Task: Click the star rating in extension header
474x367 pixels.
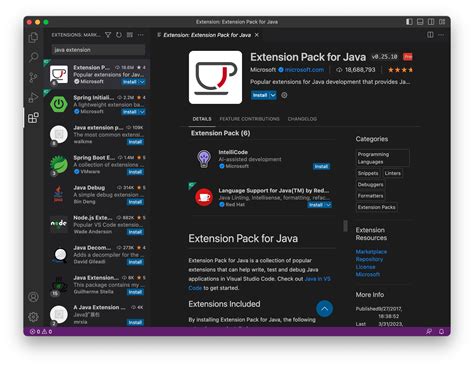Action: [401, 70]
